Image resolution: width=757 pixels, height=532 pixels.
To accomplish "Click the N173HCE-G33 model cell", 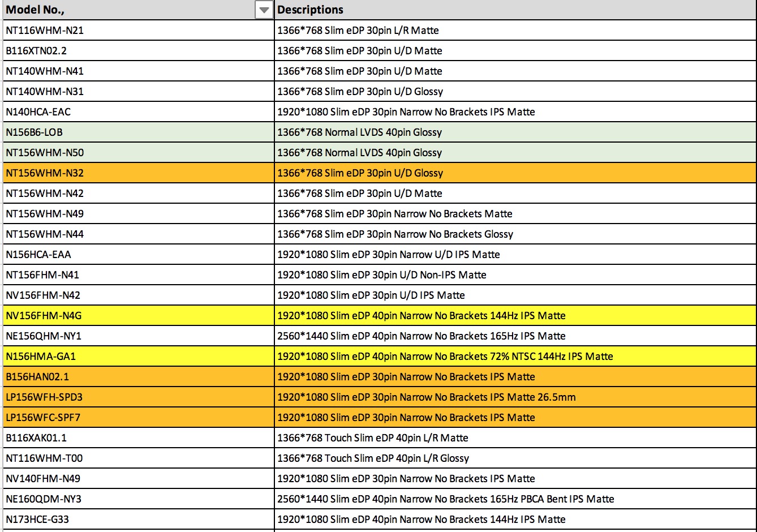I will pos(138,520).
